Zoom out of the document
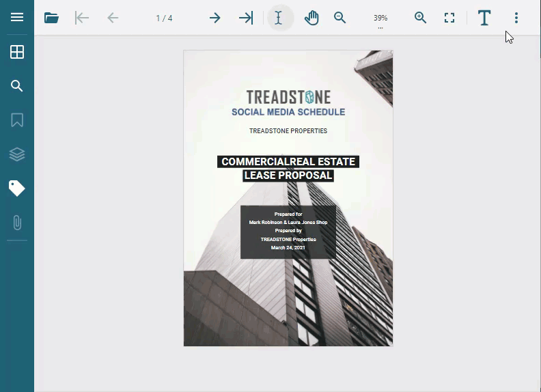 click(340, 18)
